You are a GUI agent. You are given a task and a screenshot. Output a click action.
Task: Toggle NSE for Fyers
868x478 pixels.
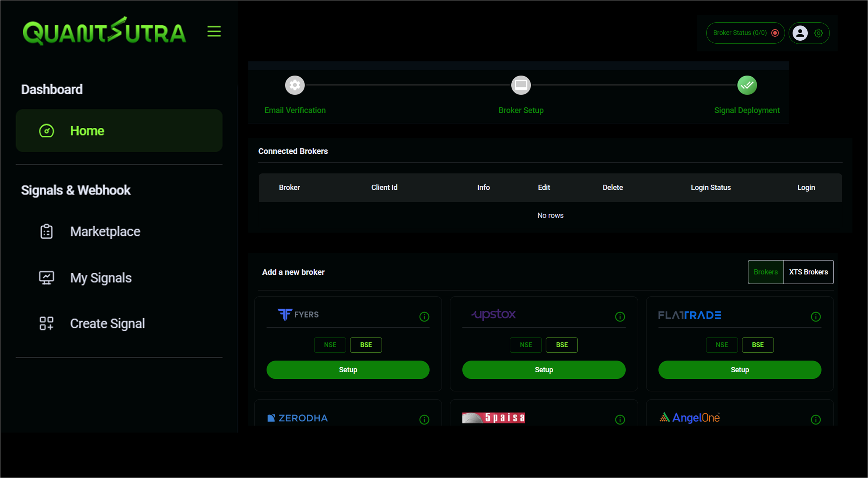(330, 345)
